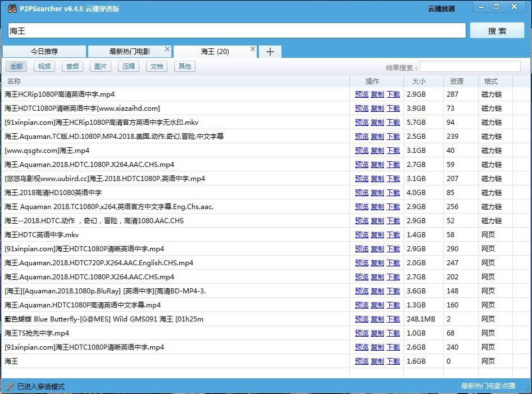Viewport: 532px width, 394px height.
Task: Sort results by 大小 column header
Action: (x=419, y=81)
